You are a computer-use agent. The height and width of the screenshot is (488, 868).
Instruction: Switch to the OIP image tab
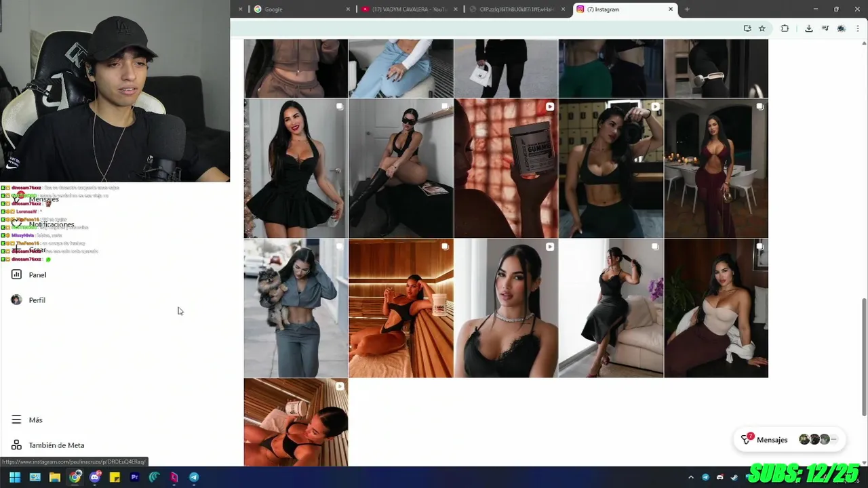(515, 9)
